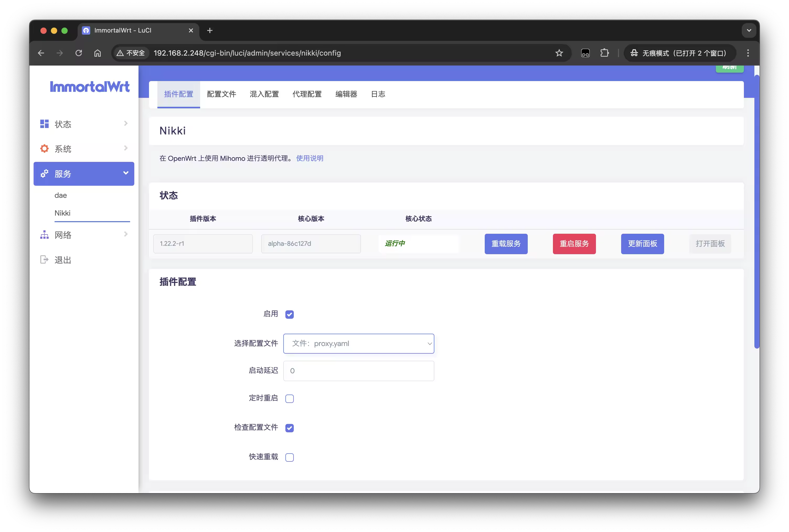Click the home icon in browser toolbar
This screenshot has width=789, height=532.
click(x=98, y=53)
